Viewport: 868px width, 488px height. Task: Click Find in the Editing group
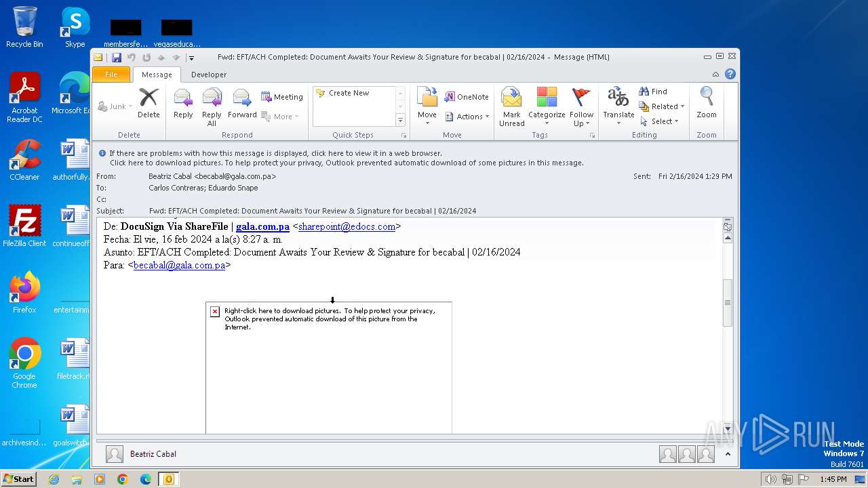(653, 91)
